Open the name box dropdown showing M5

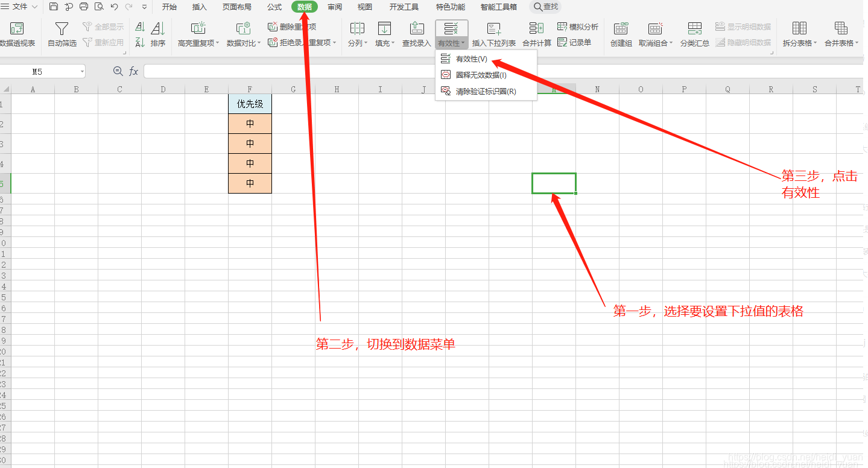pos(82,72)
